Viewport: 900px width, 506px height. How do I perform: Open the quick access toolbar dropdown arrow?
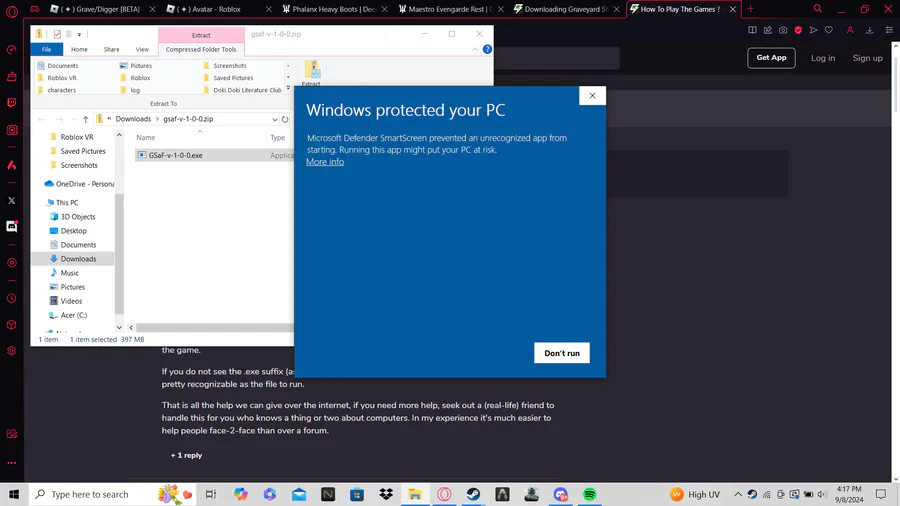(79, 34)
